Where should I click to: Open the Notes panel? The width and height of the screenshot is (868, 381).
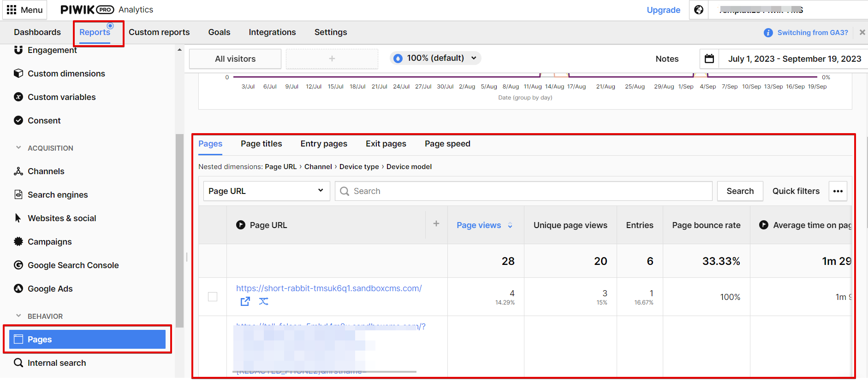coord(667,59)
